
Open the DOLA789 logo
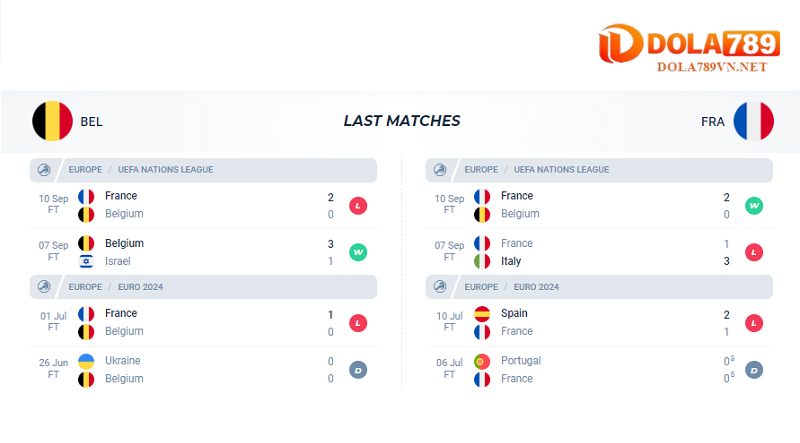(688, 43)
